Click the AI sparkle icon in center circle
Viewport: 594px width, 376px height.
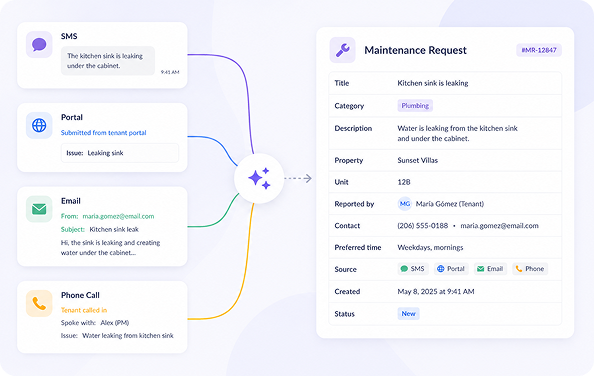[259, 178]
